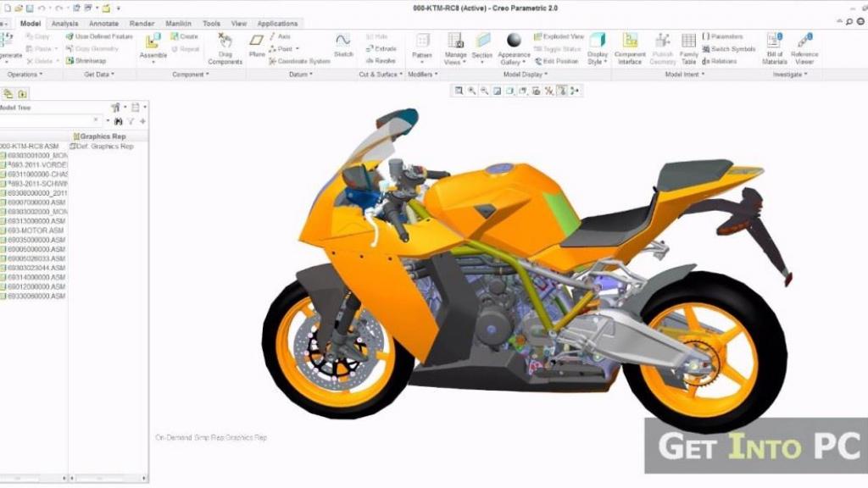This screenshot has width=868, height=488.
Task: Switch to the Analysis ribbon tab
Action: pyautogui.click(x=64, y=23)
